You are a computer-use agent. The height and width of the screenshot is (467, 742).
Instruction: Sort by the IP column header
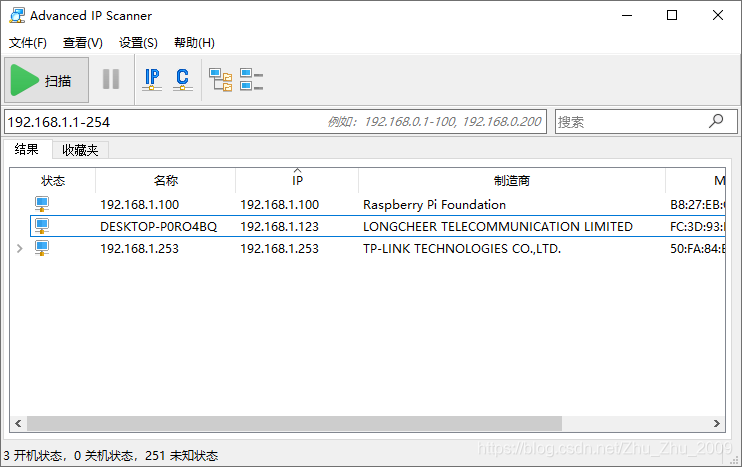pos(297,180)
